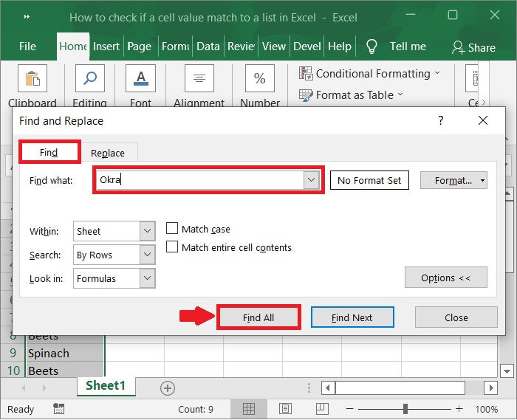This screenshot has width=517, height=420.
Task: Open the Alignment group icon
Action: click(x=199, y=79)
